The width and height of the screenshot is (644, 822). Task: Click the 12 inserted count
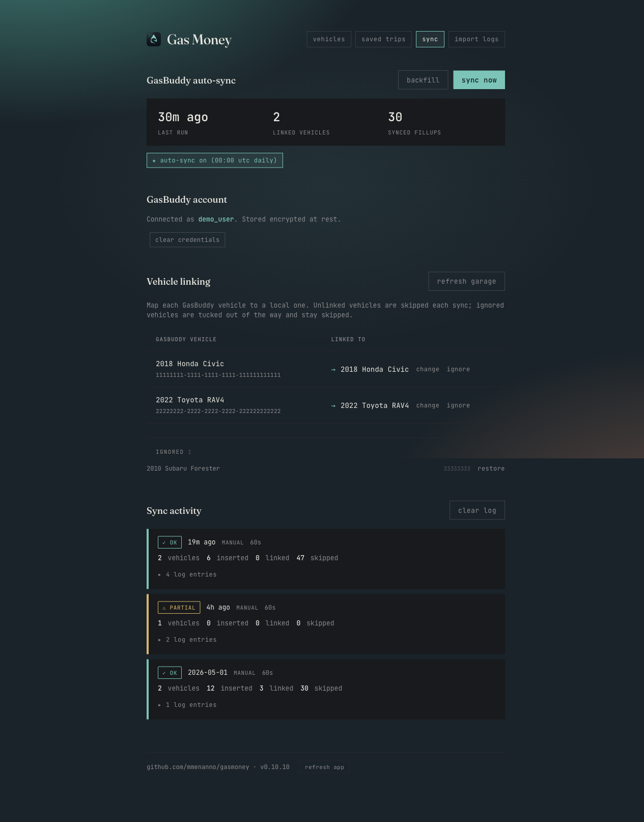(x=210, y=689)
